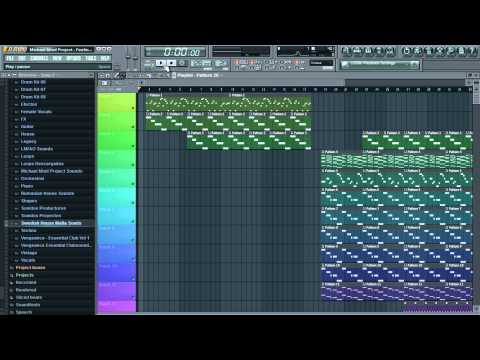Click the online news panel
The width and height of the screenshot is (480, 360).
381,64
